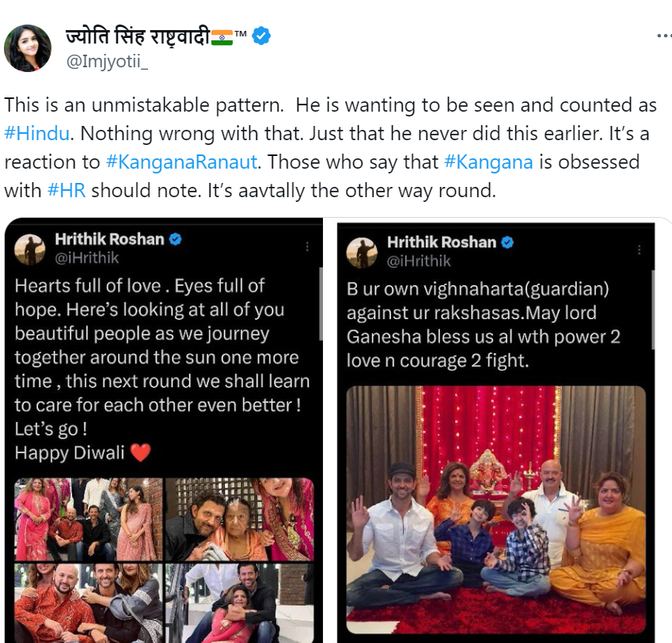672x643 pixels.
Task: Open the top-left Diwali collage photo
Action: pos(87,519)
